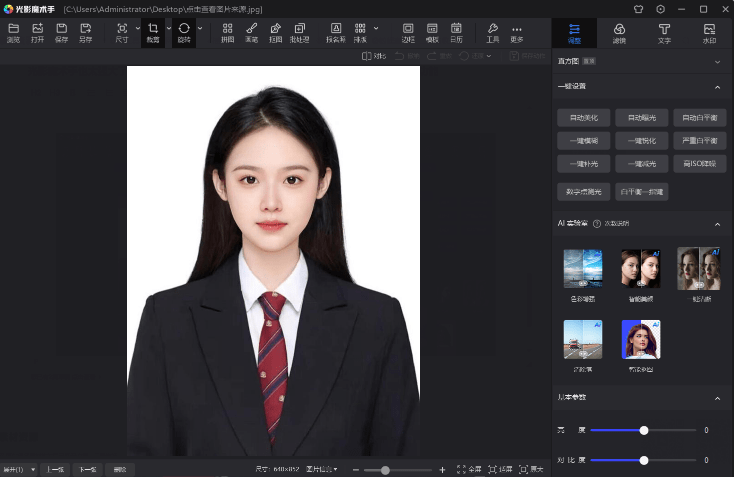The width and height of the screenshot is (734, 477).
Task: Click the Auto white balance (自动白平衡) button
Action: pos(699,118)
